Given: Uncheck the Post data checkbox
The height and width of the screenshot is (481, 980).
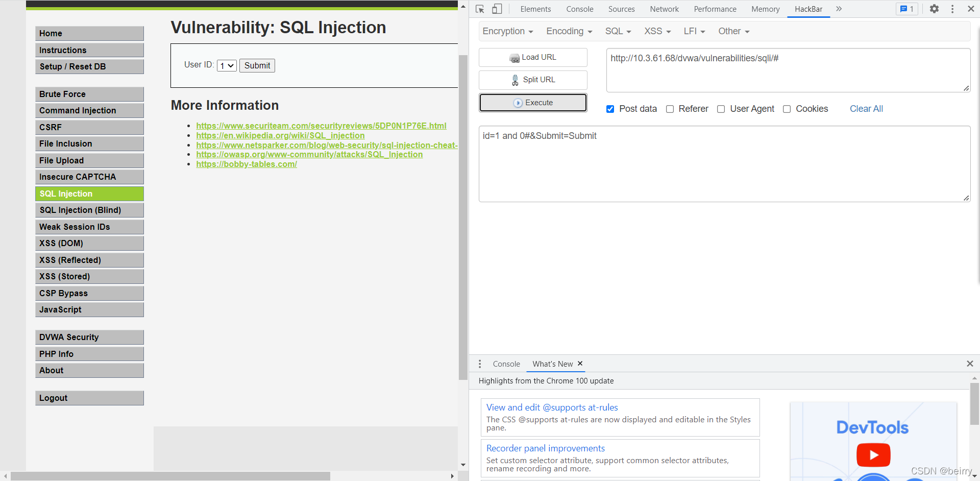Looking at the screenshot, I should click(610, 109).
